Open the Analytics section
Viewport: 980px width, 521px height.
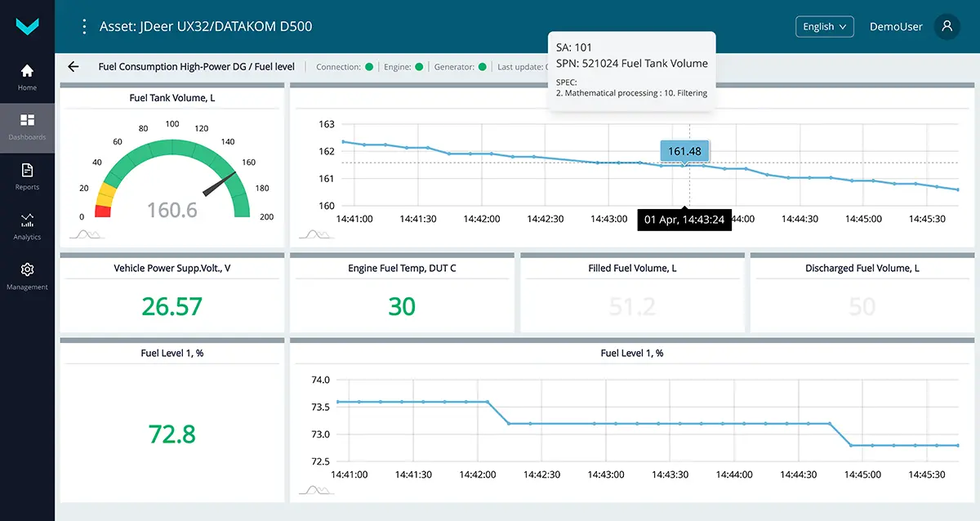(x=27, y=226)
